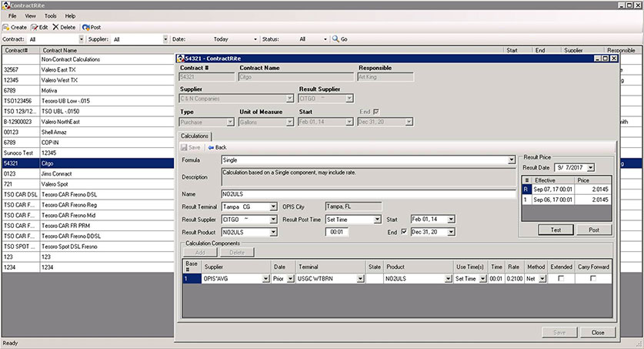Check the Extended box for OPIS*AVG row
The height and width of the screenshot is (349, 644).
[x=561, y=278]
